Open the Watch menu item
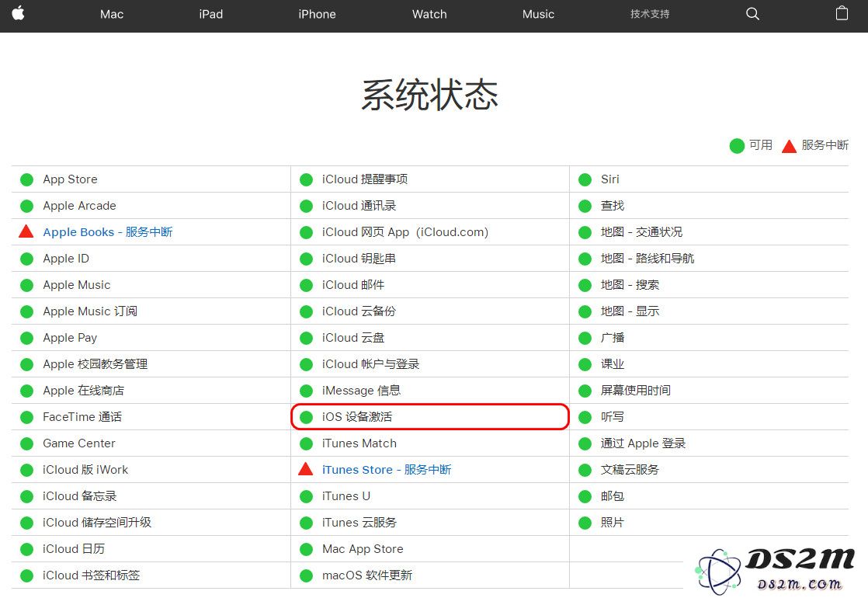 [429, 14]
